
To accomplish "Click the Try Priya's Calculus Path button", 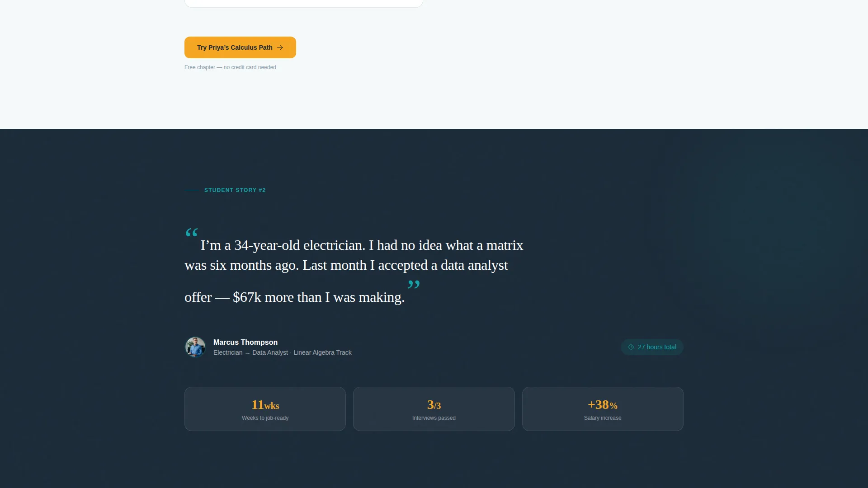I will click(x=240, y=47).
